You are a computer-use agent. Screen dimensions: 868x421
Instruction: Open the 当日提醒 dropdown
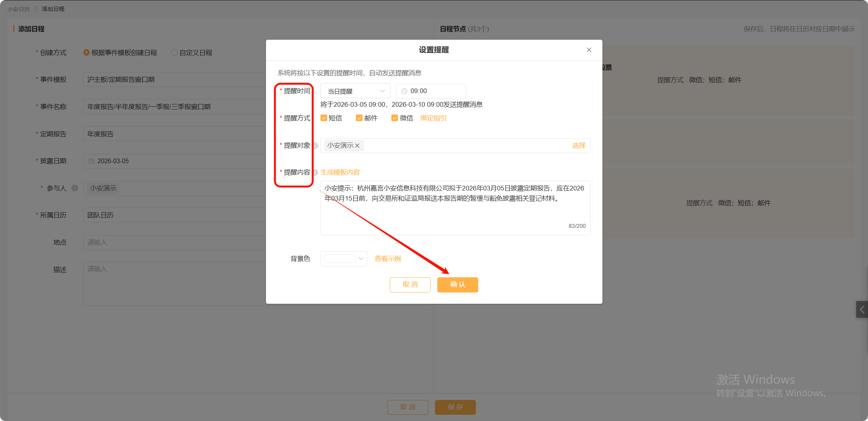[x=355, y=91]
